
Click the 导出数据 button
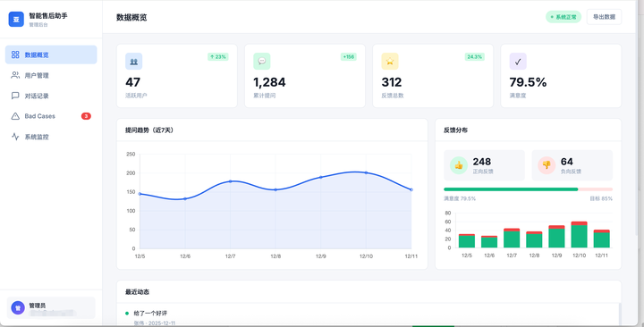[x=604, y=17]
